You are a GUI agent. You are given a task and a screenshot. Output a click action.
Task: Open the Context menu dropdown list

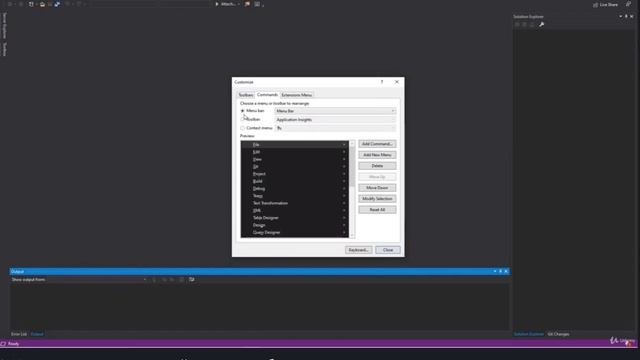(335, 128)
